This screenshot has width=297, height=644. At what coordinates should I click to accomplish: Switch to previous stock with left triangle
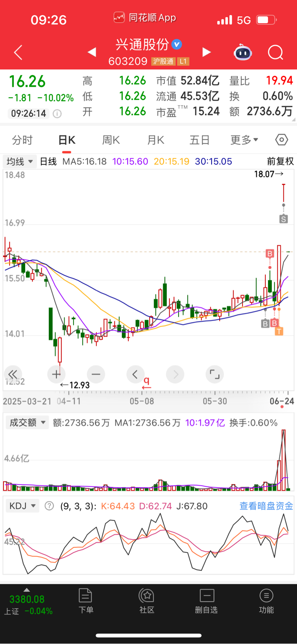coord(92,52)
